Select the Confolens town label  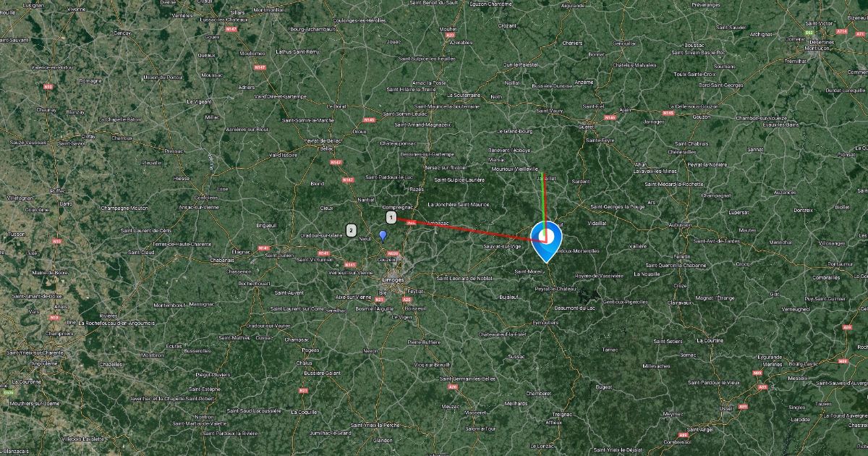point(205,197)
